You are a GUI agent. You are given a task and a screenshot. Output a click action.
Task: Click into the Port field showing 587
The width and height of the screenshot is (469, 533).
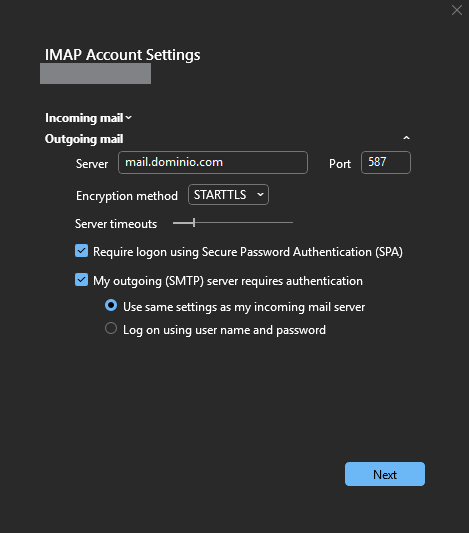pos(386,162)
